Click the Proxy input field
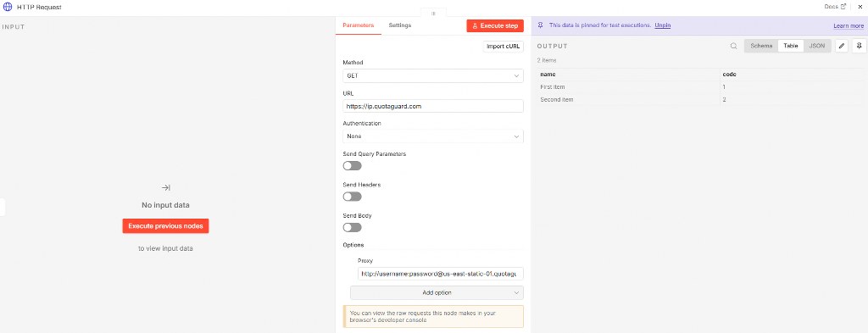This screenshot has height=333, width=868. [x=441, y=274]
